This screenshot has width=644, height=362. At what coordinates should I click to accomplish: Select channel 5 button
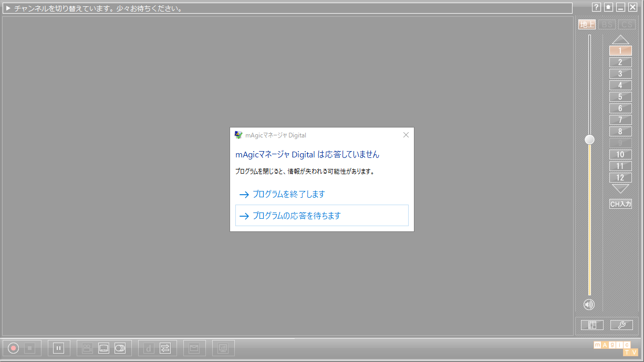point(620,97)
